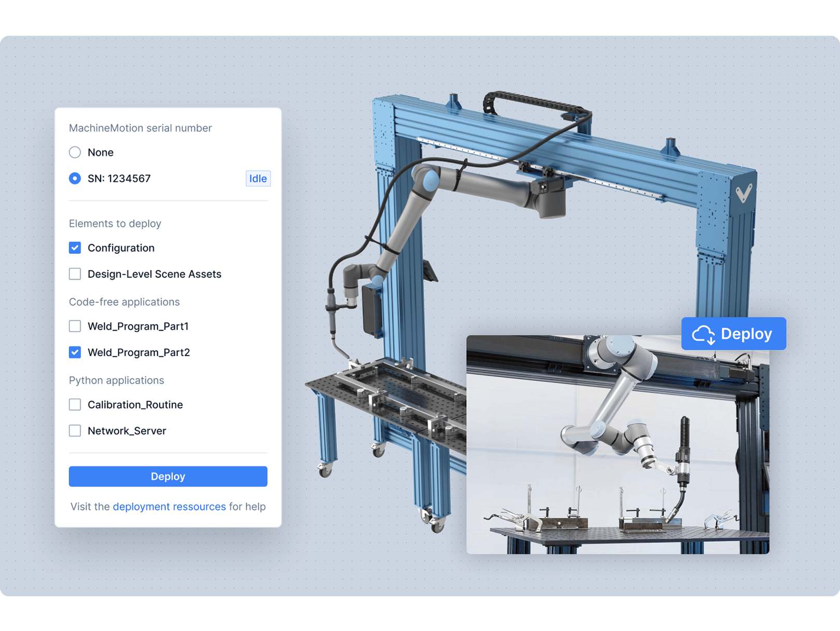Click the cloud icon on the Deploy button
This screenshot has height=631, width=840.
(x=705, y=334)
